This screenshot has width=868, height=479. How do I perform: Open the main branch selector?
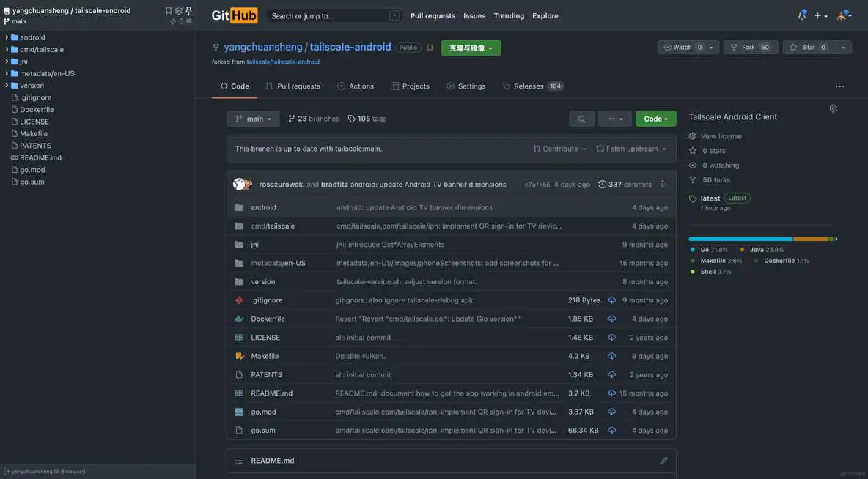point(253,119)
